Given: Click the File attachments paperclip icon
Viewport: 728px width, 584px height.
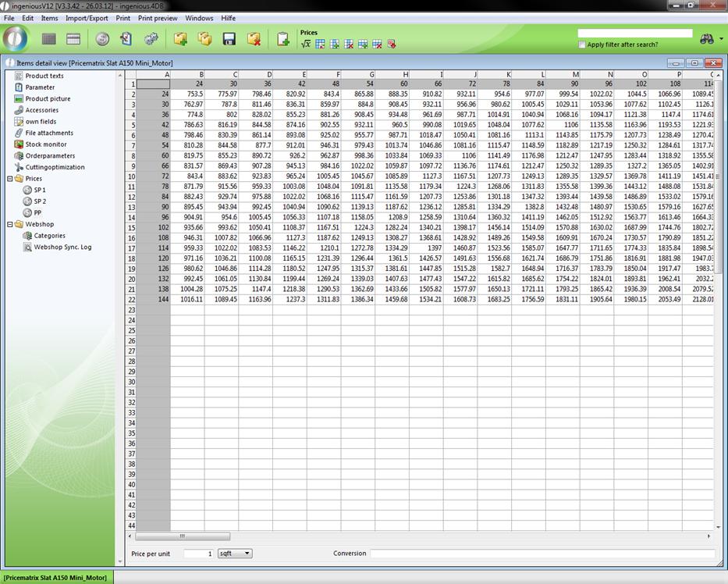Looking at the screenshot, I should (x=19, y=133).
